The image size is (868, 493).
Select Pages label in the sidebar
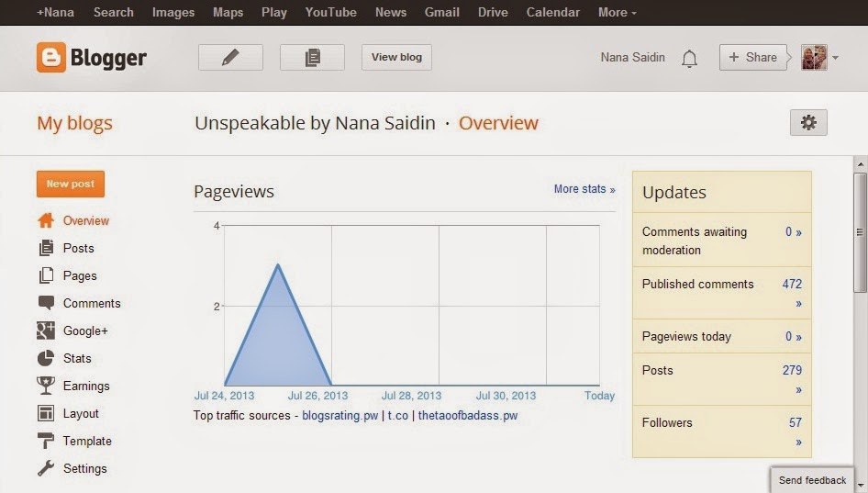click(80, 275)
